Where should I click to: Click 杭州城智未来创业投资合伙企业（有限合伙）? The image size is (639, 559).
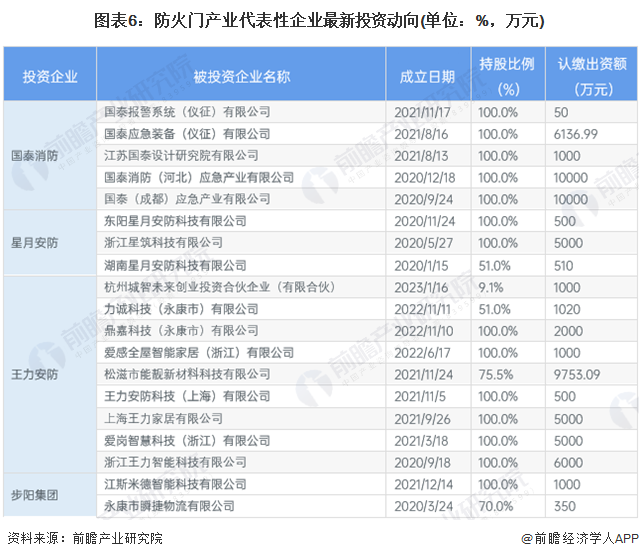coord(220,287)
